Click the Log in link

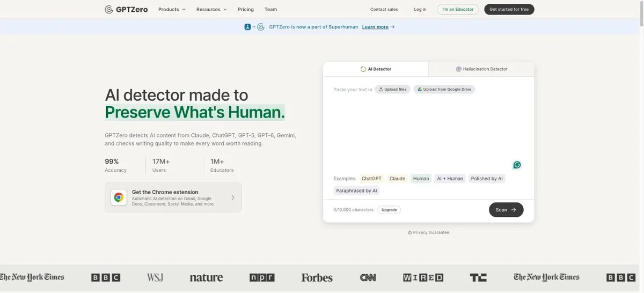[420, 9]
